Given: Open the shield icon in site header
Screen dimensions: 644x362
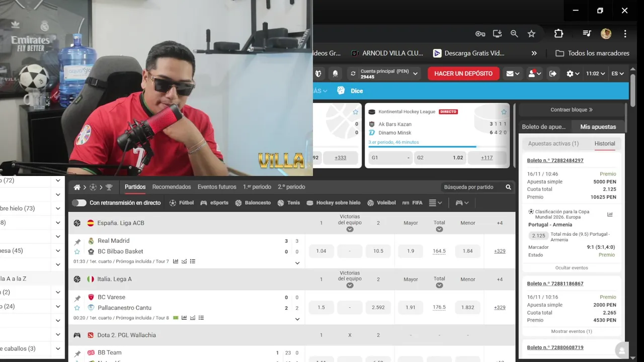Looking at the screenshot, I should [318, 73].
